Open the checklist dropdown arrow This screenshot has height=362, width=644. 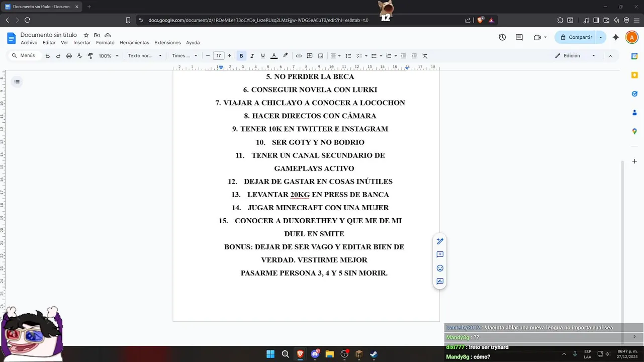click(366, 56)
